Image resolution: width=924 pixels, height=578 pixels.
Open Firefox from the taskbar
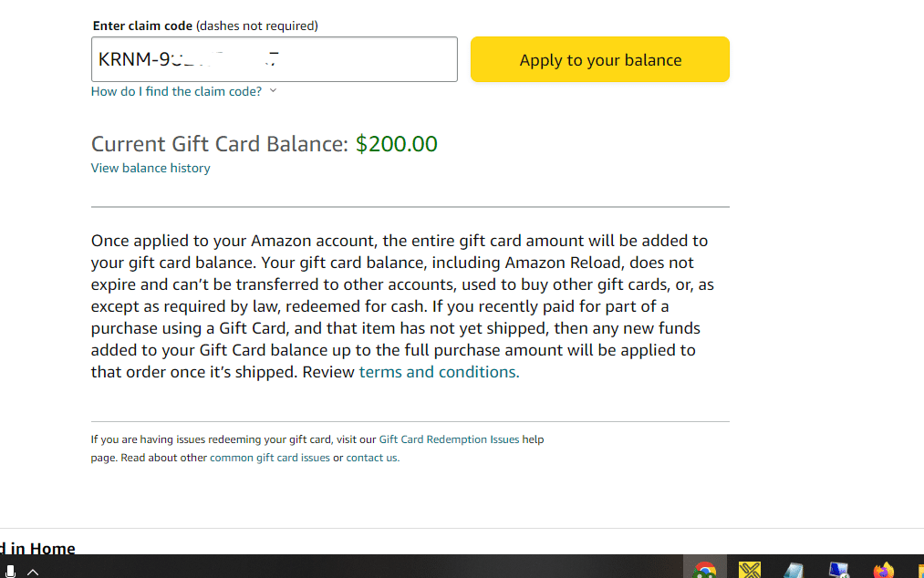pyautogui.click(x=883, y=570)
